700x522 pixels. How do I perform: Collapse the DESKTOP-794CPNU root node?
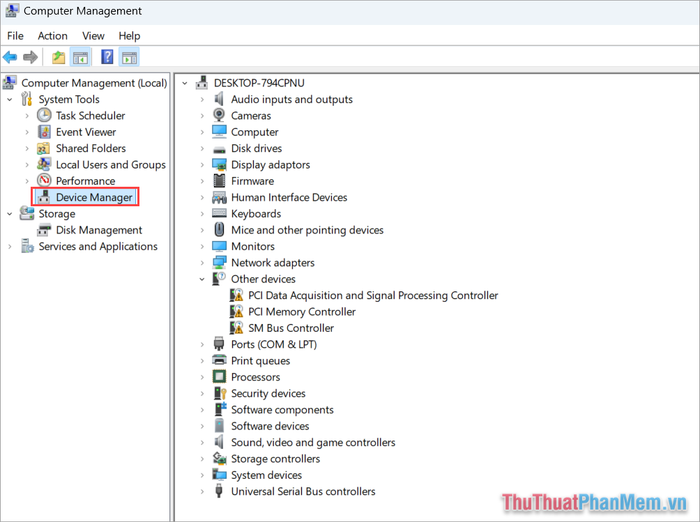[x=185, y=83]
